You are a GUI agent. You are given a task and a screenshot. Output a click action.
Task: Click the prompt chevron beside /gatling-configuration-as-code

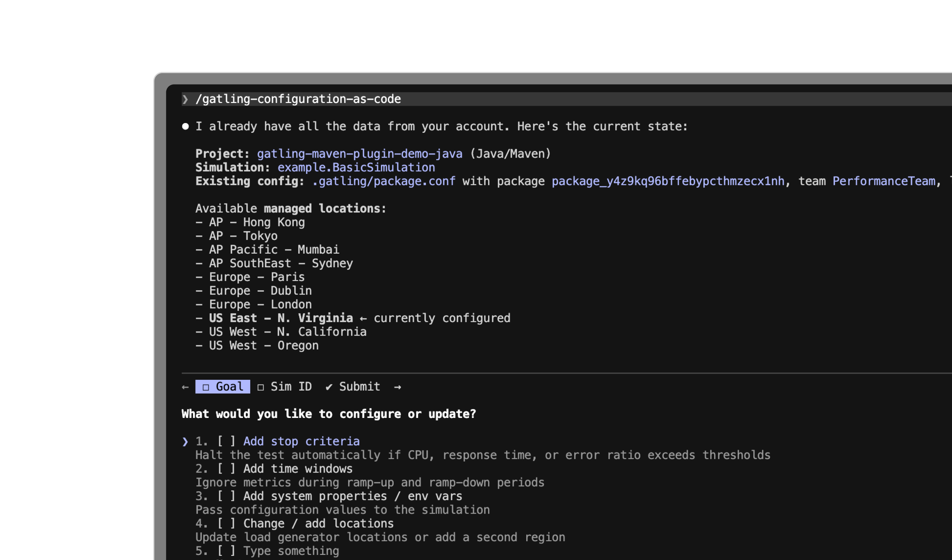click(185, 99)
